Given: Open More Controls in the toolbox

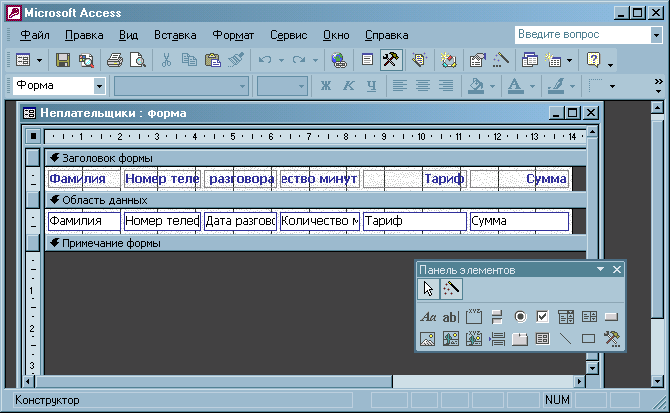Looking at the screenshot, I should click(x=611, y=339).
